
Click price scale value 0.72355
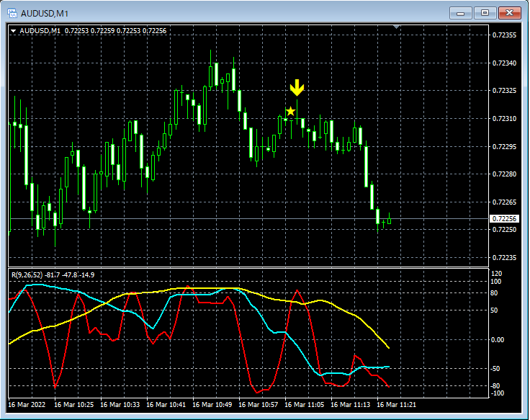pyautogui.click(x=504, y=35)
